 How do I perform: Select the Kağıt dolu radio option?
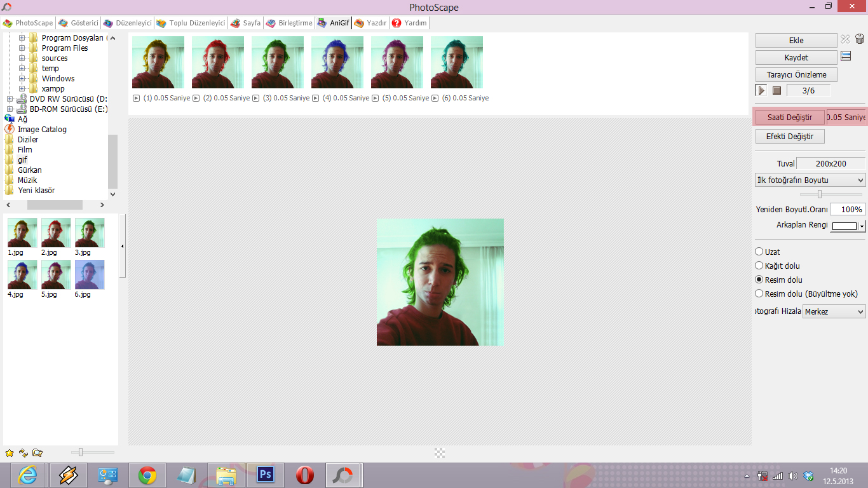coord(759,266)
